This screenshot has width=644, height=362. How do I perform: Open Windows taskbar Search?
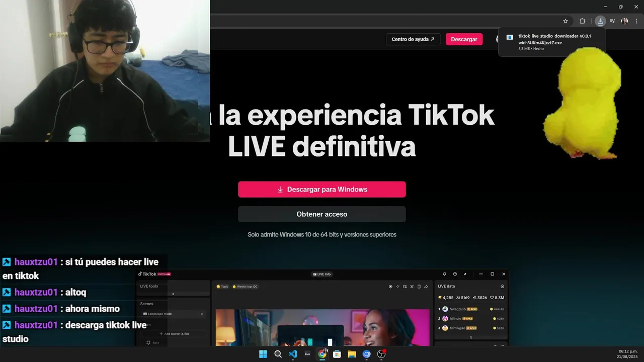pyautogui.click(x=278, y=354)
